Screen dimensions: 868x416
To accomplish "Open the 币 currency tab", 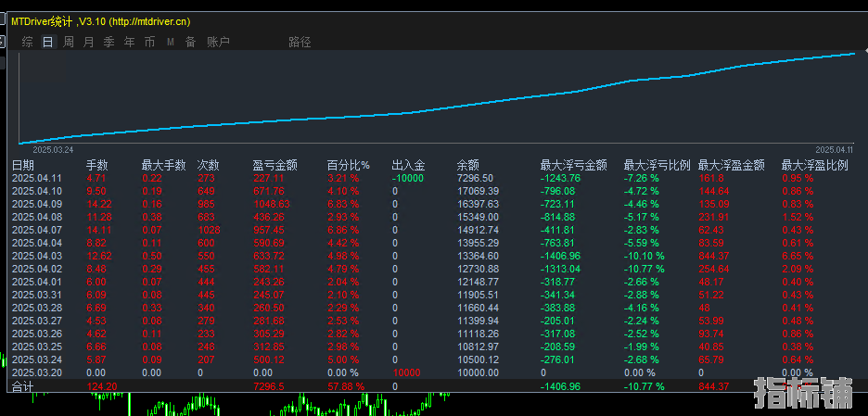I will tap(149, 42).
